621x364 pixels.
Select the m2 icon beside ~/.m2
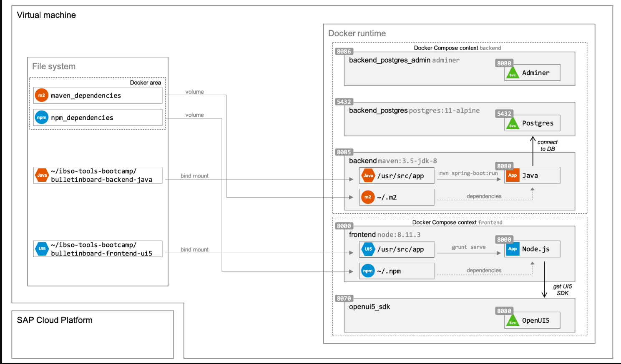(368, 197)
